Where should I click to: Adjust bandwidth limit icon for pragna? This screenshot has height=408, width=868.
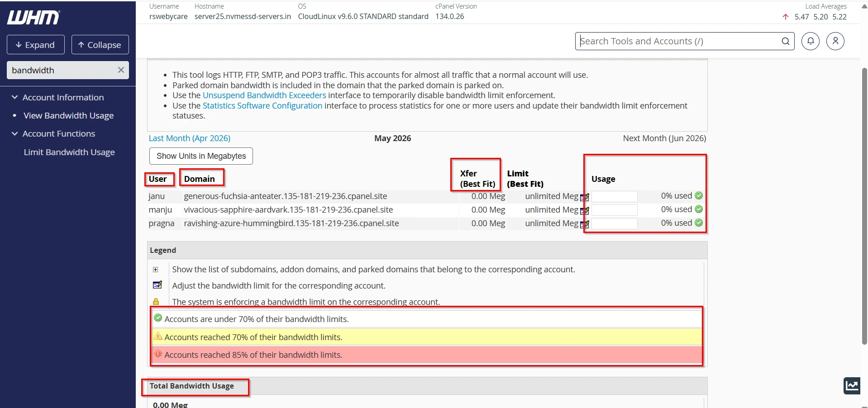584,224
